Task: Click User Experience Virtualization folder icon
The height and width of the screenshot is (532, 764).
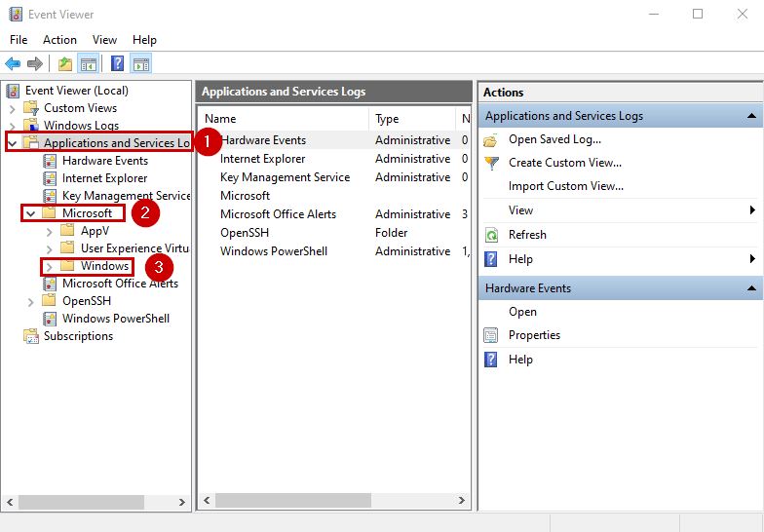Action: [x=67, y=247]
